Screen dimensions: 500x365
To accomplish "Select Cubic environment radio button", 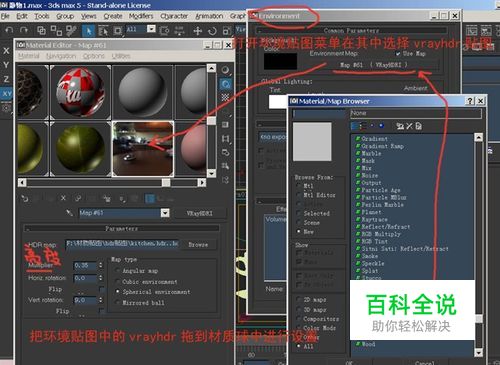I will coord(117,281).
